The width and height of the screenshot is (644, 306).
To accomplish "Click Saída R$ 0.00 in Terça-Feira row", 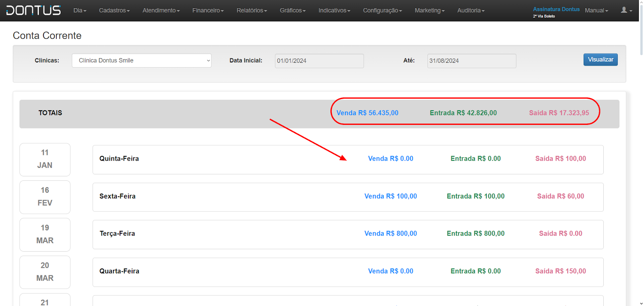I will (x=561, y=234).
